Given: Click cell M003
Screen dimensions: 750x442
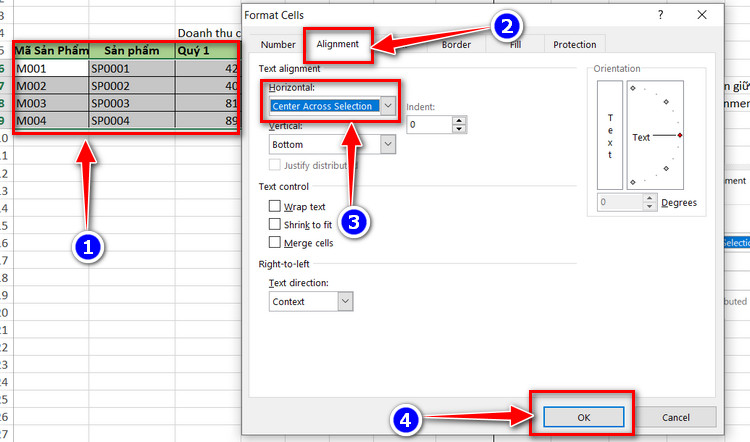Looking at the screenshot, I should (x=52, y=103).
